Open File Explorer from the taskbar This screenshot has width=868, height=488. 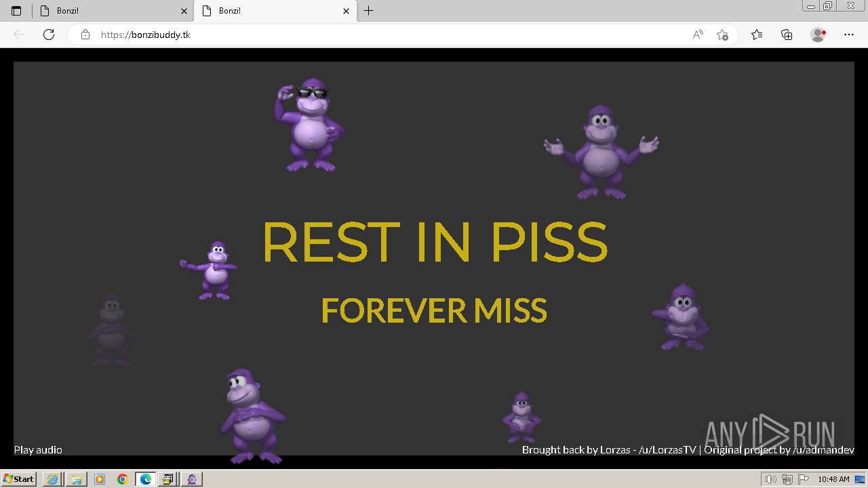click(76, 479)
